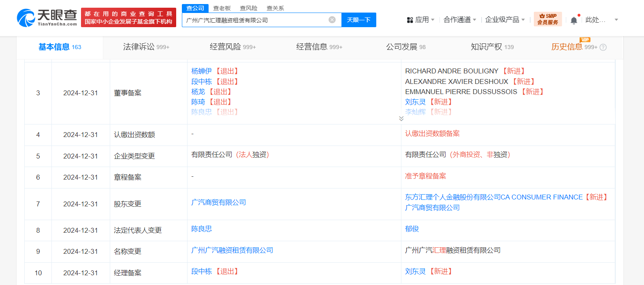
Task: Open the 广汽商贸有限公司 link in the after-change column
Action: pyautogui.click(x=433, y=208)
